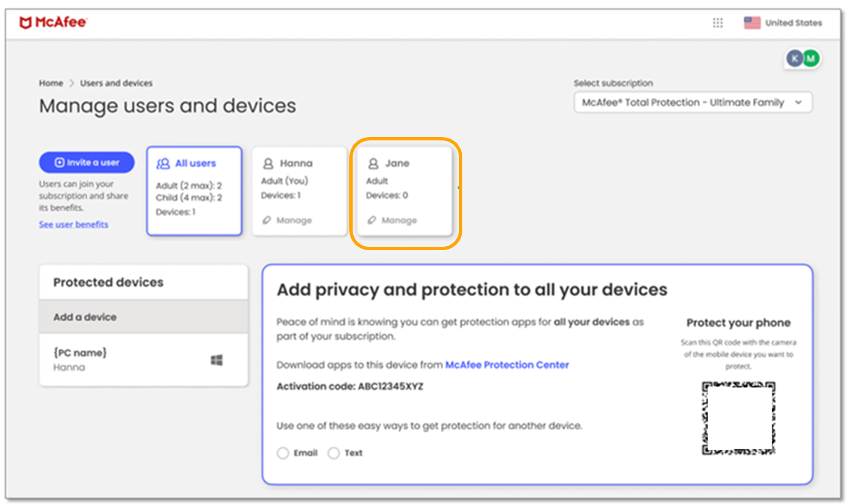Click Add a device in Protected devices
The width and height of the screenshot is (850, 504).
click(x=85, y=317)
